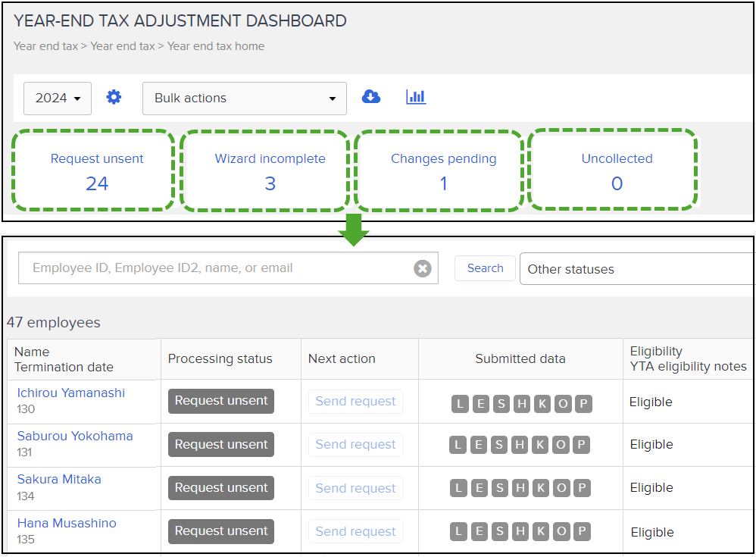Open Hana Musashino employee link
756x557 pixels.
pos(67,523)
